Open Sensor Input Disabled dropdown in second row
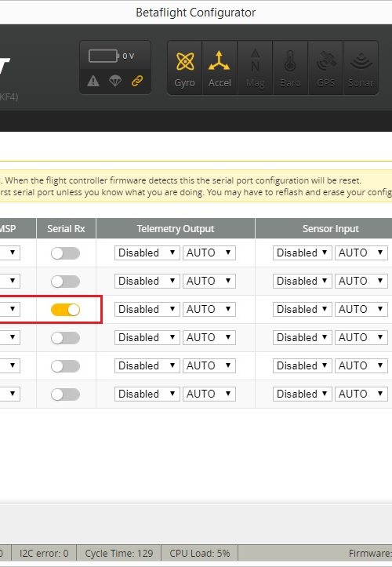Screen dimensions: 392x567 click(x=302, y=281)
